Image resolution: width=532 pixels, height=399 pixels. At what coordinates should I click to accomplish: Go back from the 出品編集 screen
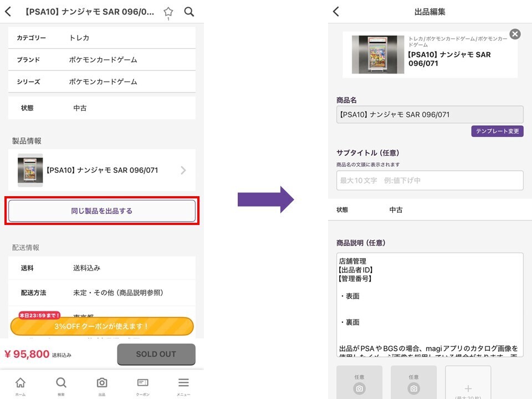pyautogui.click(x=336, y=12)
